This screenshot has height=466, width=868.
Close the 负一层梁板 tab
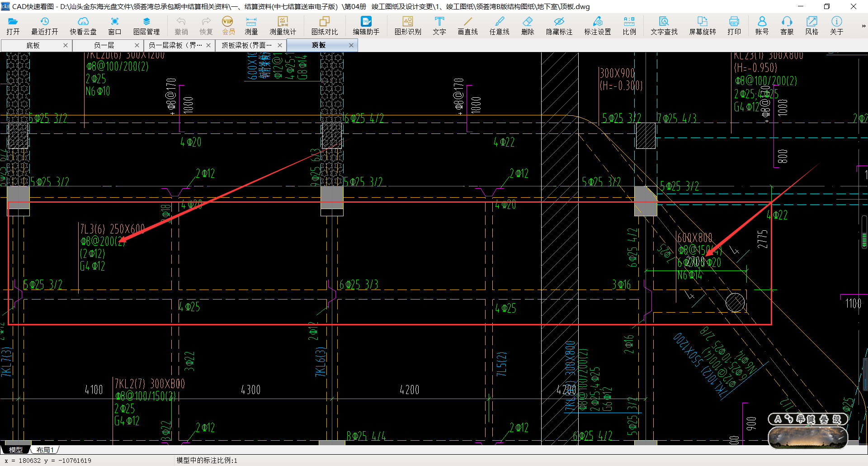208,45
